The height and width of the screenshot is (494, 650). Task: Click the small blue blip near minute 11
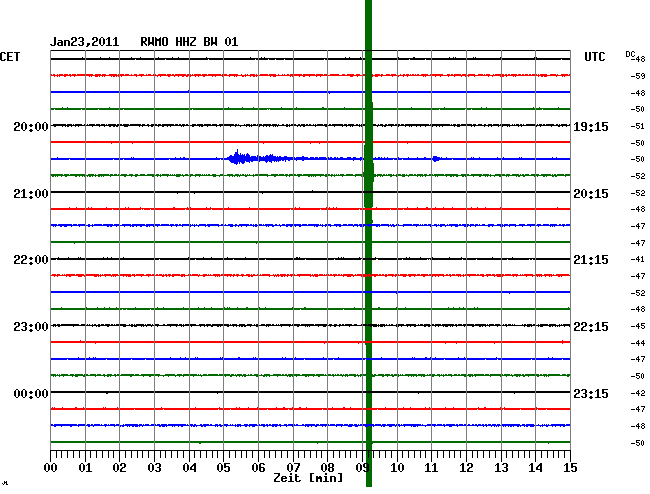(x=436, y=159)
